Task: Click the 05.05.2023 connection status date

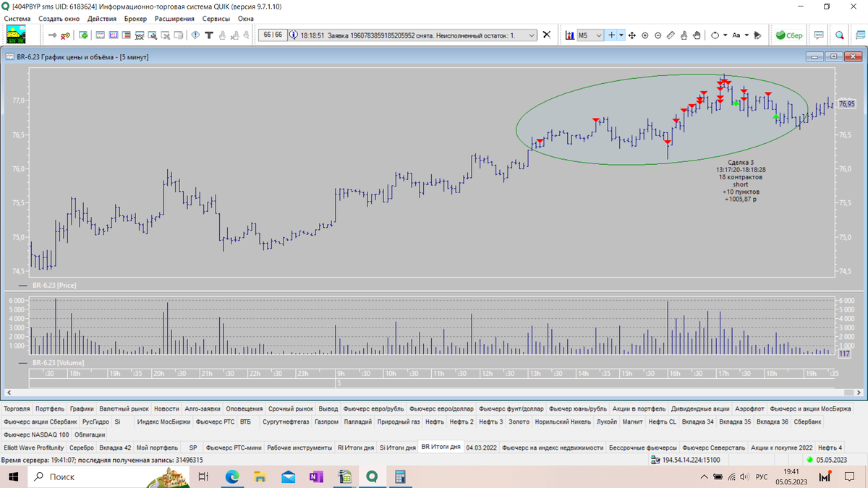Action: [833, 460]
